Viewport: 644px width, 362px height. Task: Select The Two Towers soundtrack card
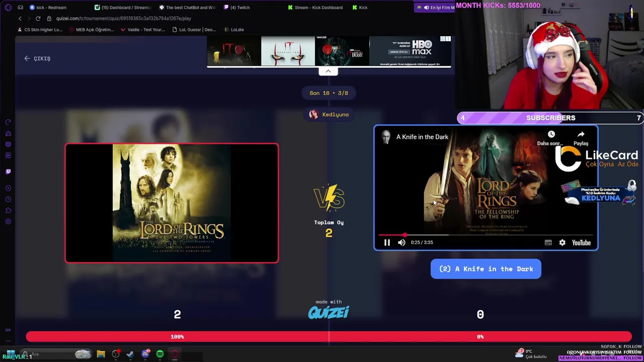[x=172, y=203]
